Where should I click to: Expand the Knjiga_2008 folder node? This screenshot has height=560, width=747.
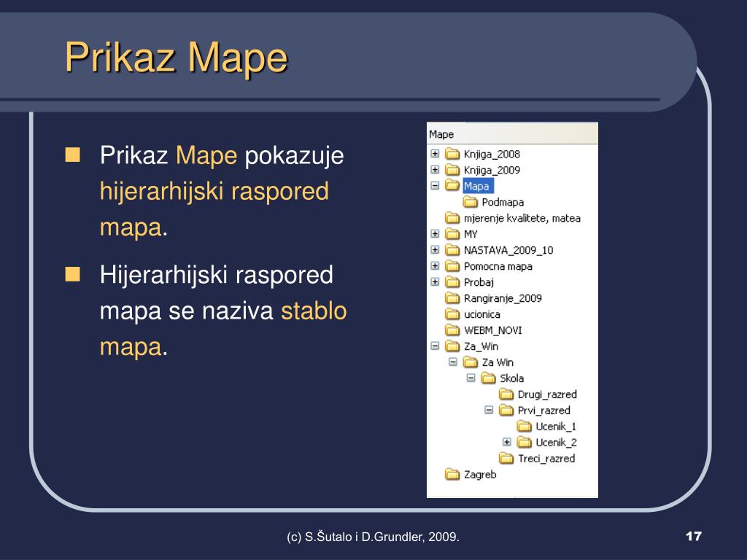click(435, 153)
